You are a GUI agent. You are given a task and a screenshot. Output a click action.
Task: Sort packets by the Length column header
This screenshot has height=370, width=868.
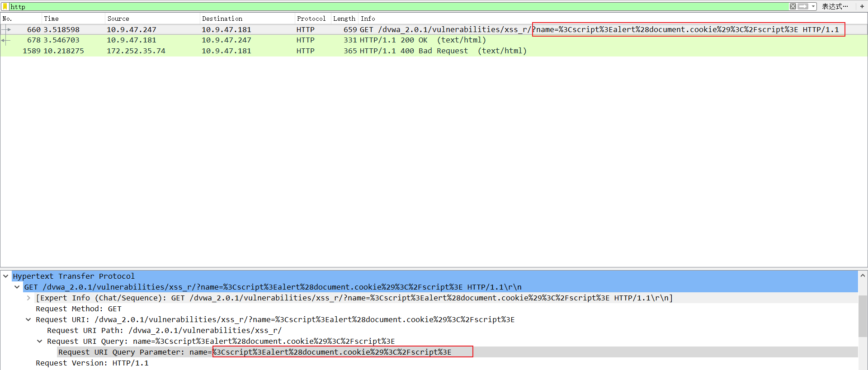[x=344, y=19]
